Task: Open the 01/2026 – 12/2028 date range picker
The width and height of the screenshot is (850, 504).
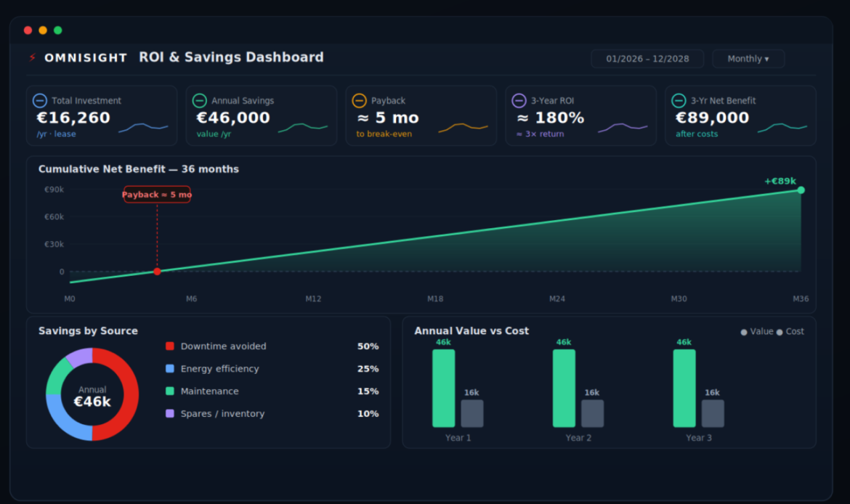Action: pyautogui.click(x=647, y=59)
